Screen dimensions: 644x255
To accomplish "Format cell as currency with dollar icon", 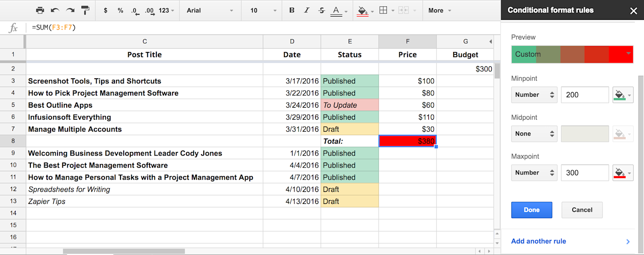I will (x=106, y=10).
